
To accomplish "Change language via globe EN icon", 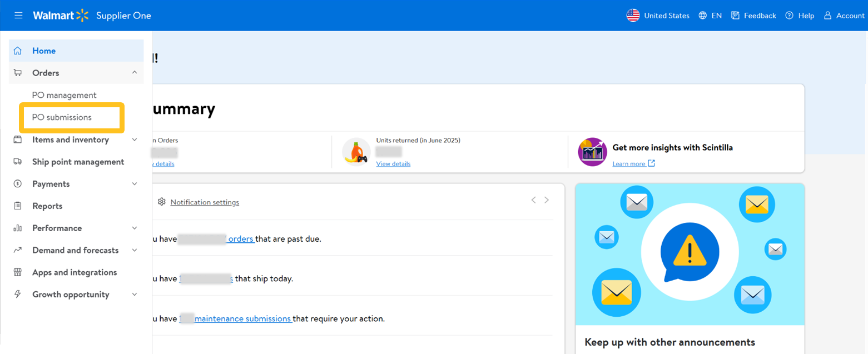I will 703,16.
